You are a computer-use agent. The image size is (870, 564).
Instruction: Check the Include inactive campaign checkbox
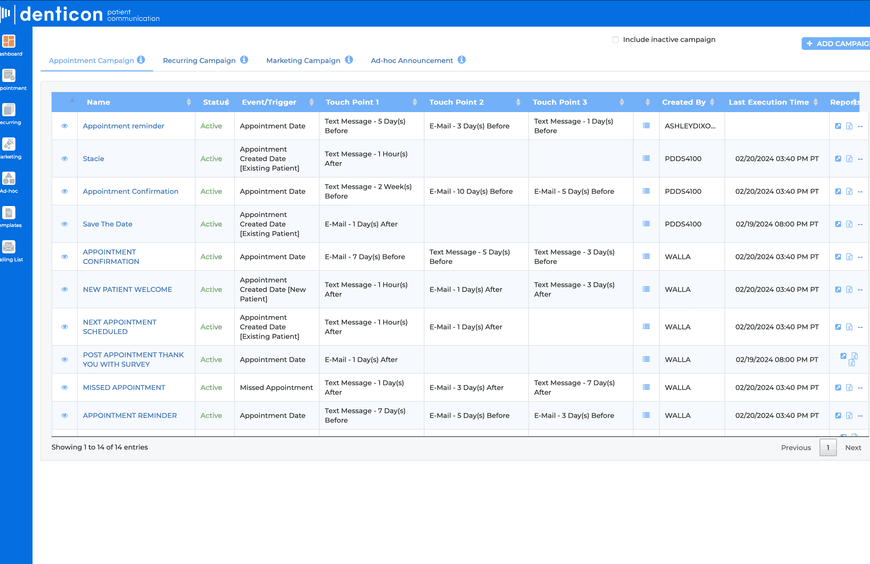(615, 40)
